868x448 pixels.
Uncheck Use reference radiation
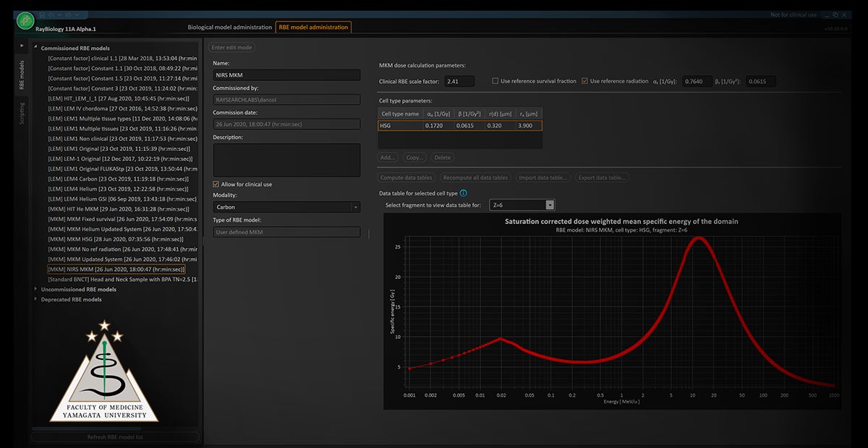584,81
